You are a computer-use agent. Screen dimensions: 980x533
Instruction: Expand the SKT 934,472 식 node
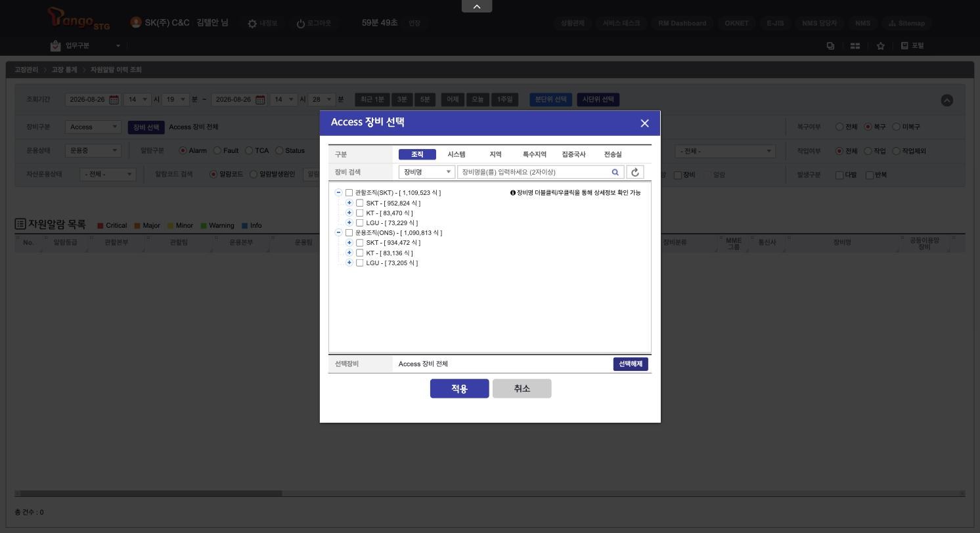point(349,243)
